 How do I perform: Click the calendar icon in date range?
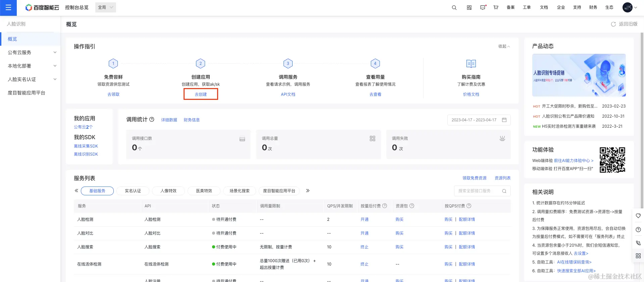(x=504, y=120)
